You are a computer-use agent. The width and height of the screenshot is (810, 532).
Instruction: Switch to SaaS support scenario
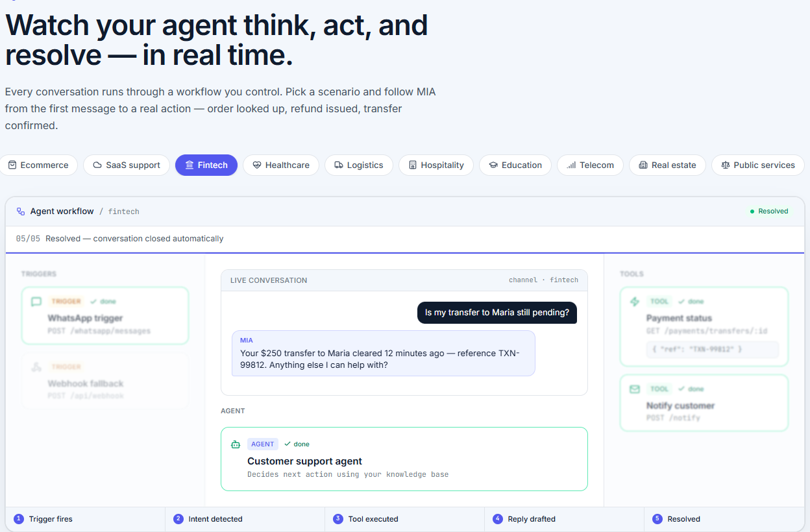[x=126, y=165]
